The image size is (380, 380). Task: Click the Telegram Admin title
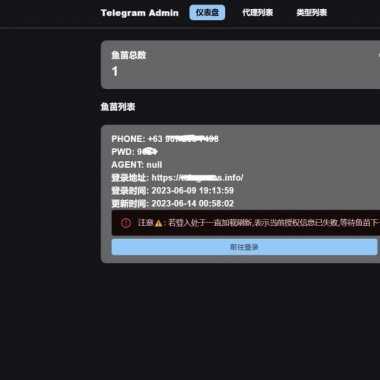140,13
